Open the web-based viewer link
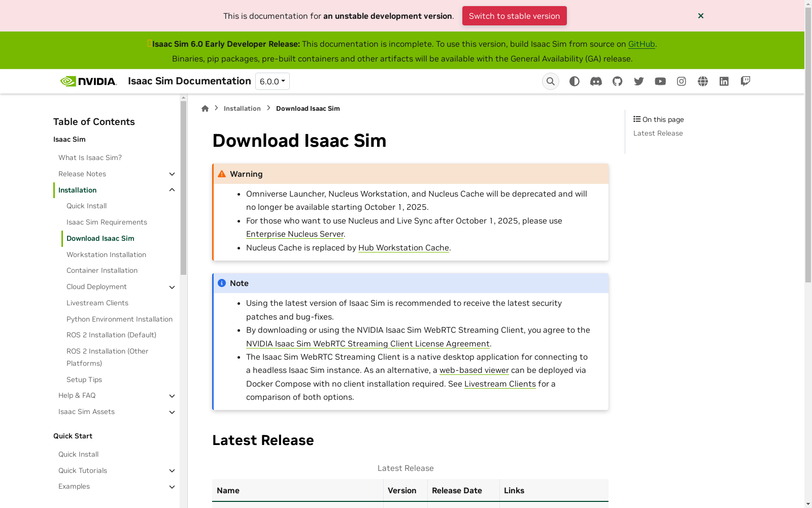The width and height of the screenshot is (812, 508). [474, 370]
